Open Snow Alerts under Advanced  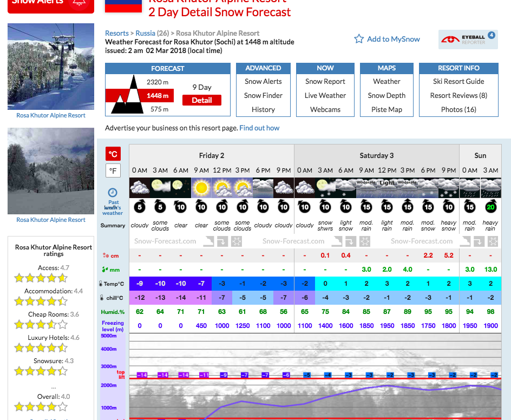[263, 82]
